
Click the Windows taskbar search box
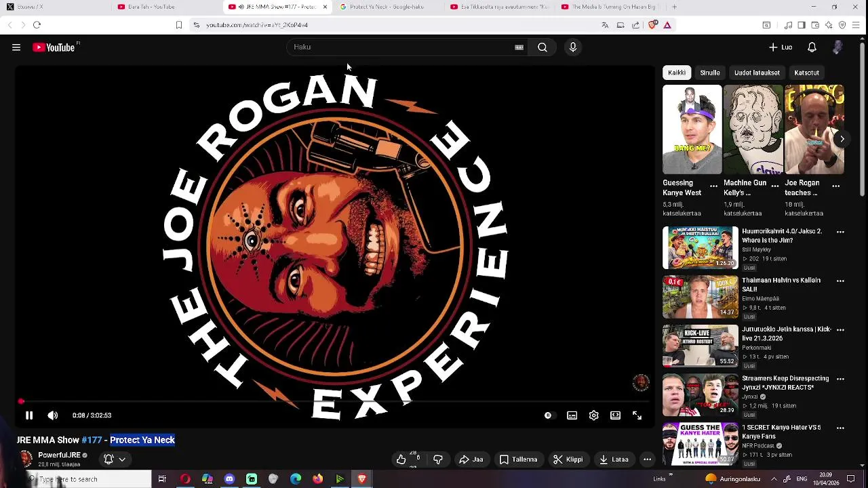[x=90, y=479]
